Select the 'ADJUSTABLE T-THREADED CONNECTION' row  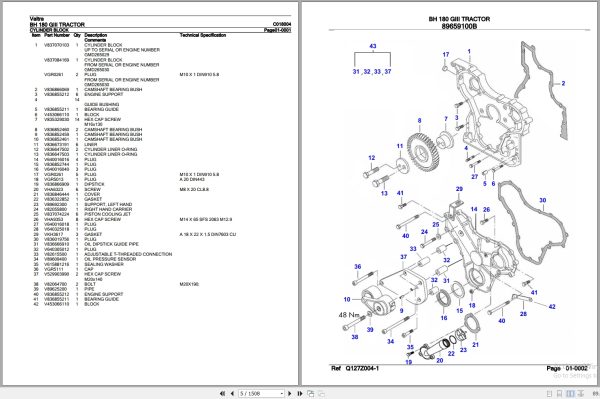134,254
